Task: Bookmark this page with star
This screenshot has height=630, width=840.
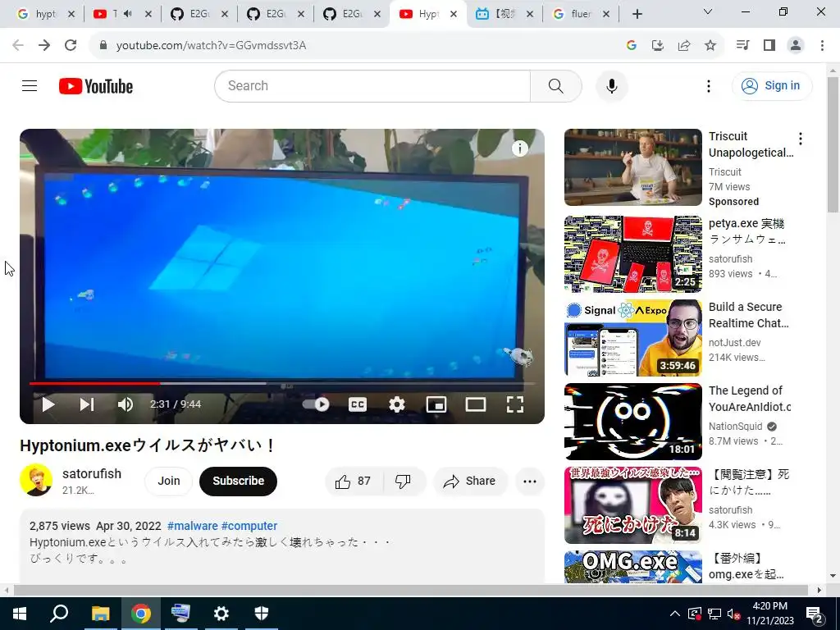Action: (x=710, y=46)
